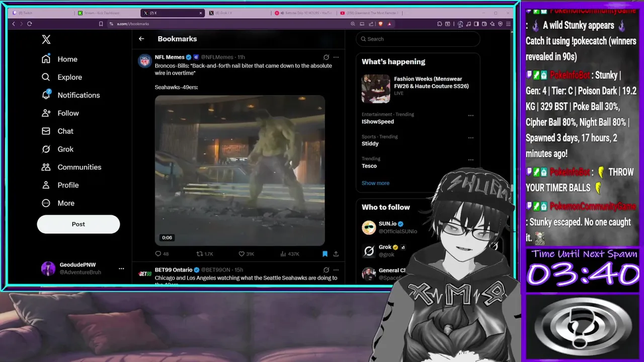Open the Brave Shields lion icon
644x362 pixels.
(x=381, y=24)
